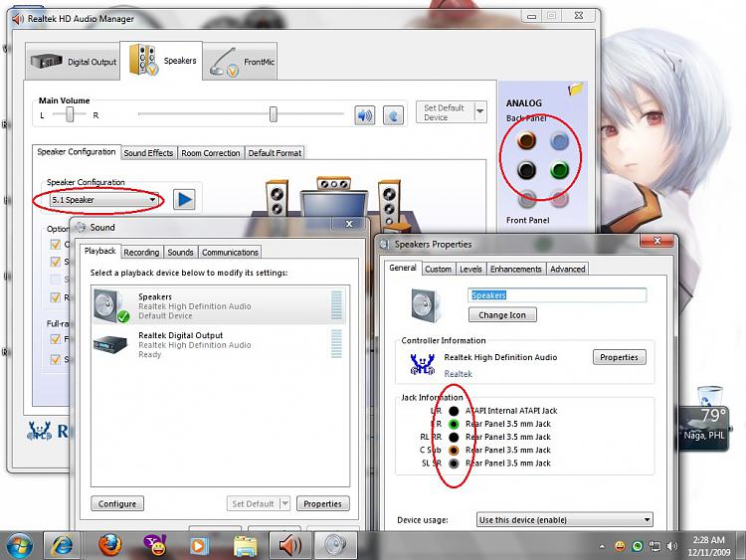Open the Sounds tab in Sound window

180,253
